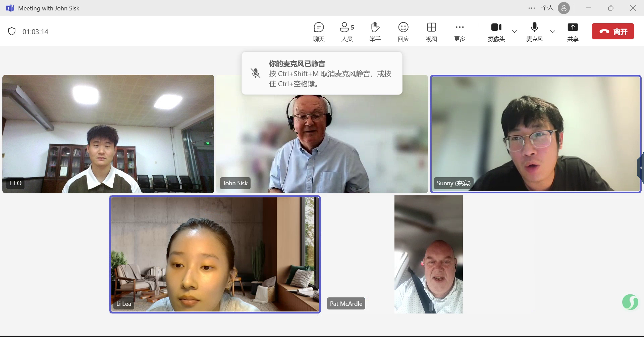Toggle the camera on or off
Image resolution: width=644 pixels, height=337 pixels.
click(x=496, y=32)
